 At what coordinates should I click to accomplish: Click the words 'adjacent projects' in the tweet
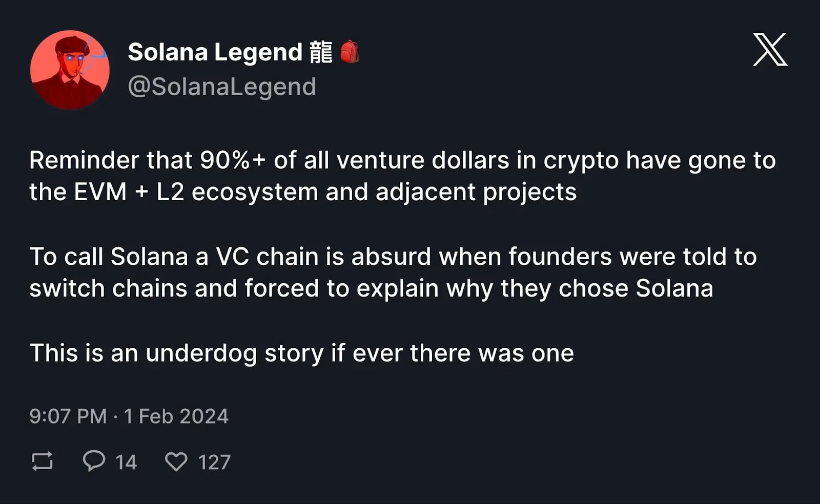[x=476, y=192]
